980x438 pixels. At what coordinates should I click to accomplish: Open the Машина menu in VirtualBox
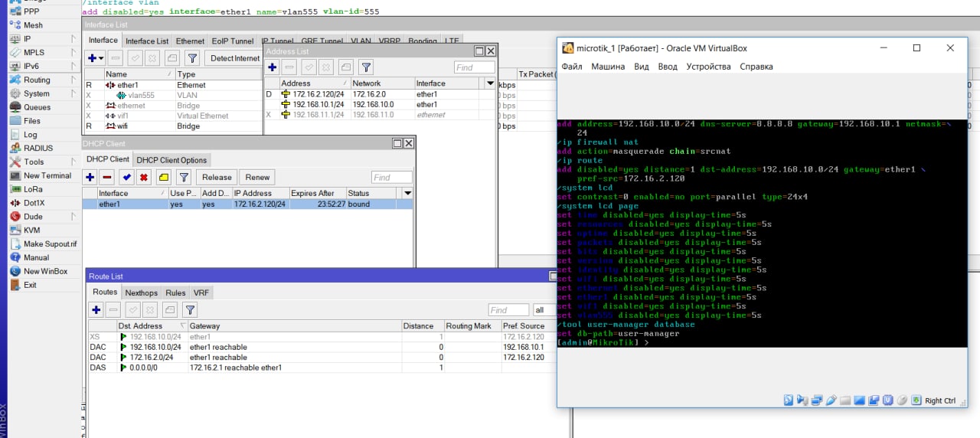(x=608, y=67)
